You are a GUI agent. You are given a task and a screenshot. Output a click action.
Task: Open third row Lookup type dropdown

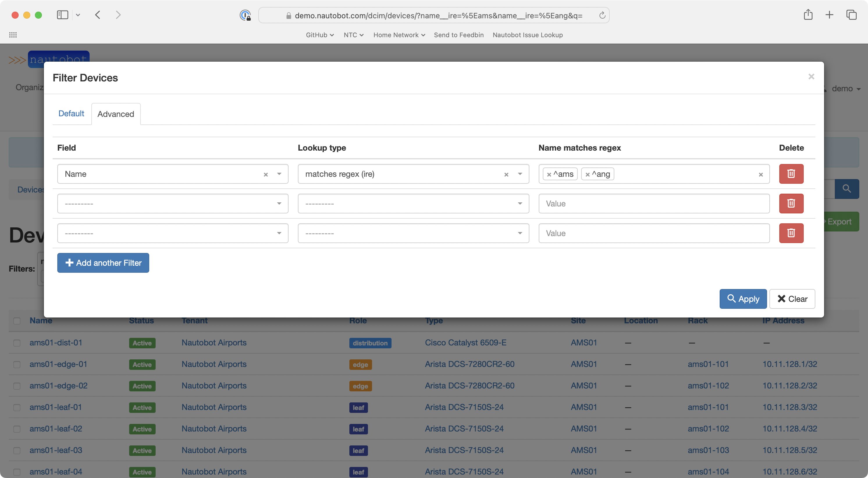413,233
